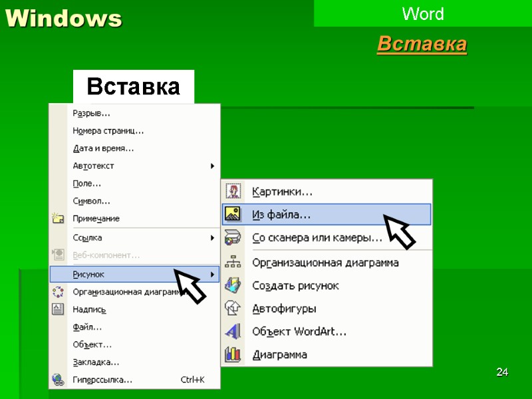Select Автофигуры submenu item
Image resolution: width=532 pixels, height=399 pixels.
(x=327, y=309)
